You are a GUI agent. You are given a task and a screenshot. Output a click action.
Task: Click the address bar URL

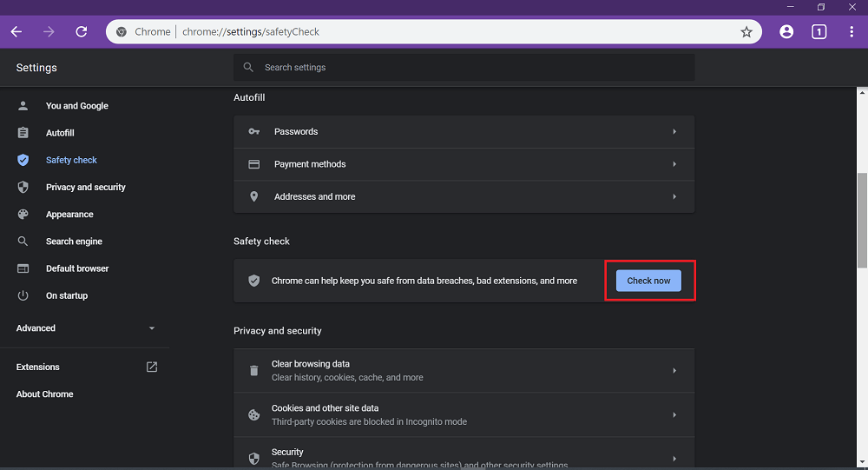[x=251, y=32]
